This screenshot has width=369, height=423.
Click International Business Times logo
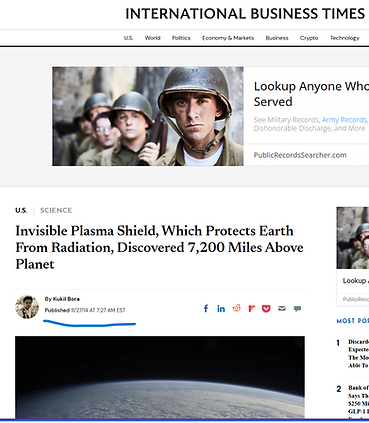pos(245,14)
